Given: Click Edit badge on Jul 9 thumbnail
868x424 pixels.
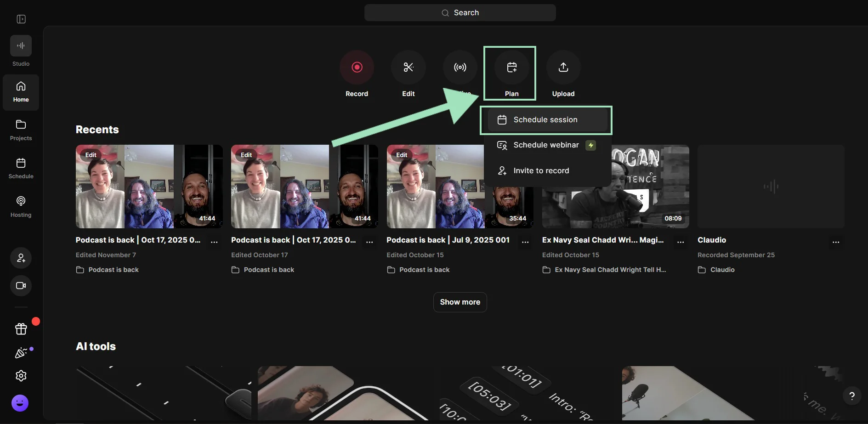Looking at the screenshot, I should [x=402, y=155].
